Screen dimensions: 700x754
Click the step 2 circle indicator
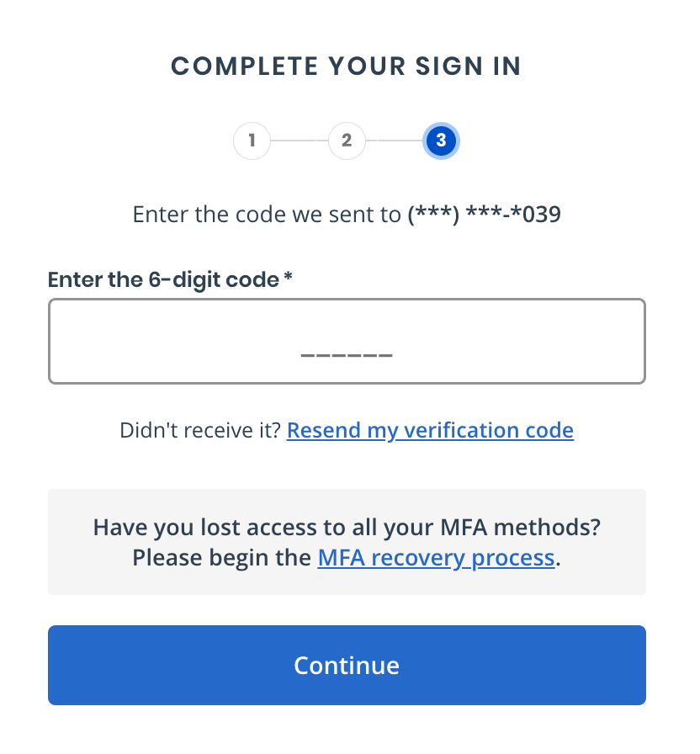point(347,141)
